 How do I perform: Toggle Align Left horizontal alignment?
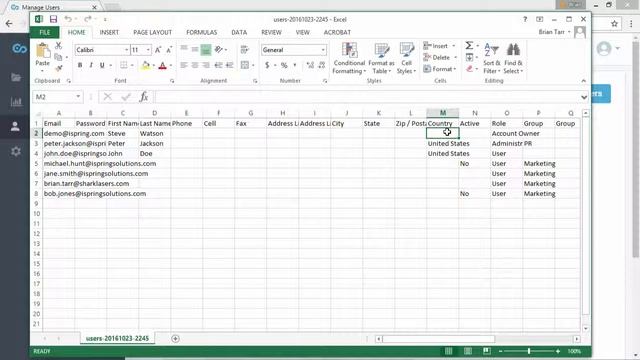point(184,65)
